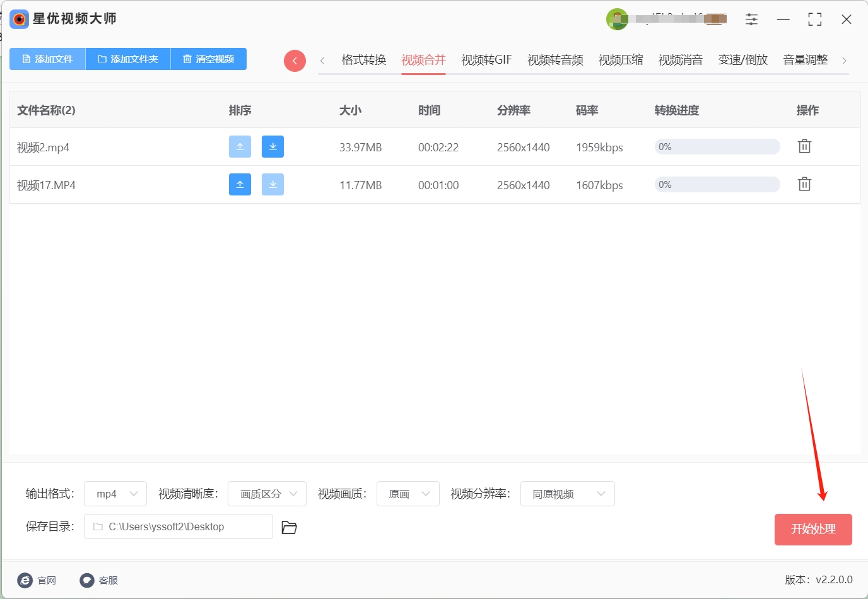Screen dimensions: 868x599
Task: Click progress bar of 视频17.MP4
Action: 717,185
